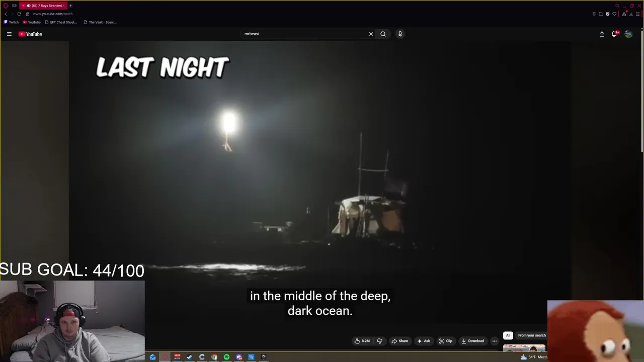This screenshot has height=362, width=644.
Task: Add page to bookmarks heart icon
Action: click(x=614, y=14)
